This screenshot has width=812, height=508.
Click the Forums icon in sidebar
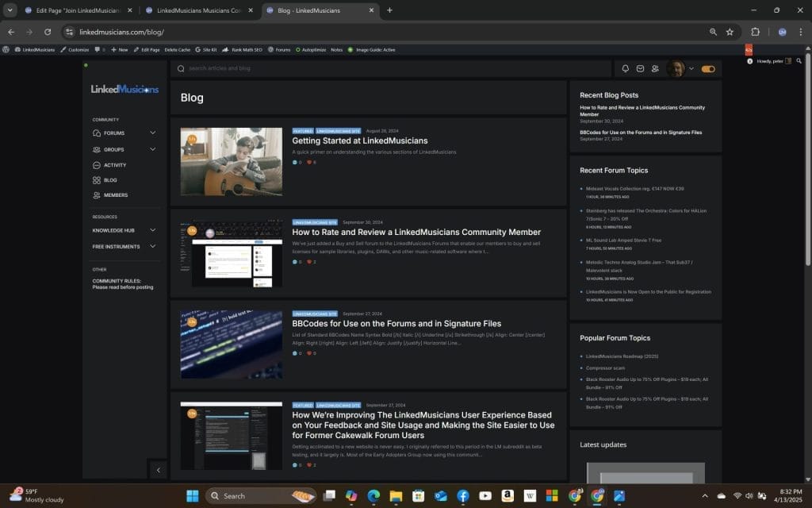point(97,133)
